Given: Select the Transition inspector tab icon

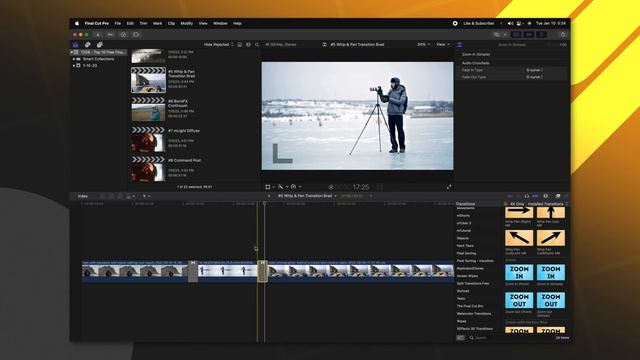Looking at the screenshot, I should [x=460, y=44].
